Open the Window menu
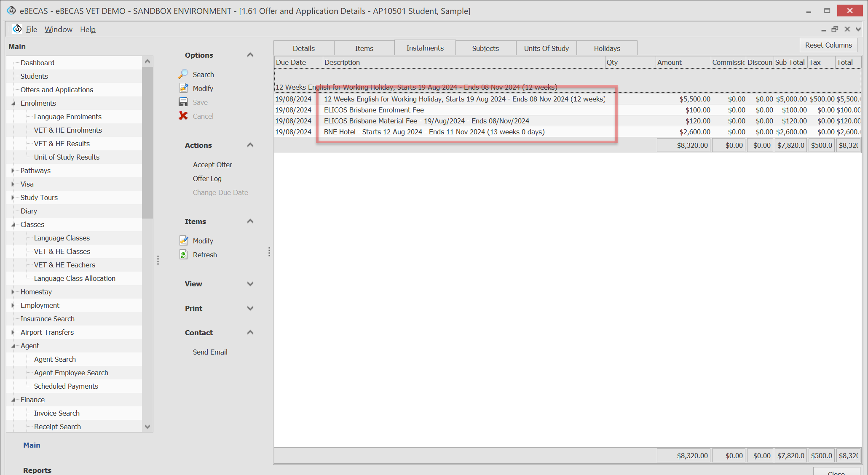This screenshot has width=868, height=475. (58, 29)
